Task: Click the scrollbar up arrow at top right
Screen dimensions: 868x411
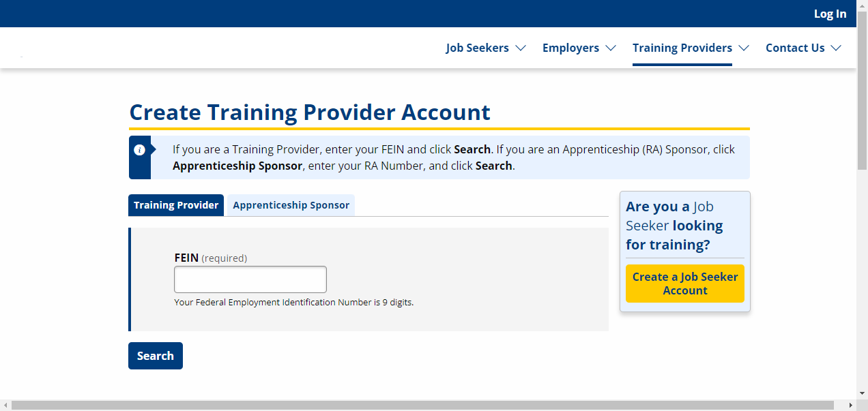Action: tap(862, 5)
